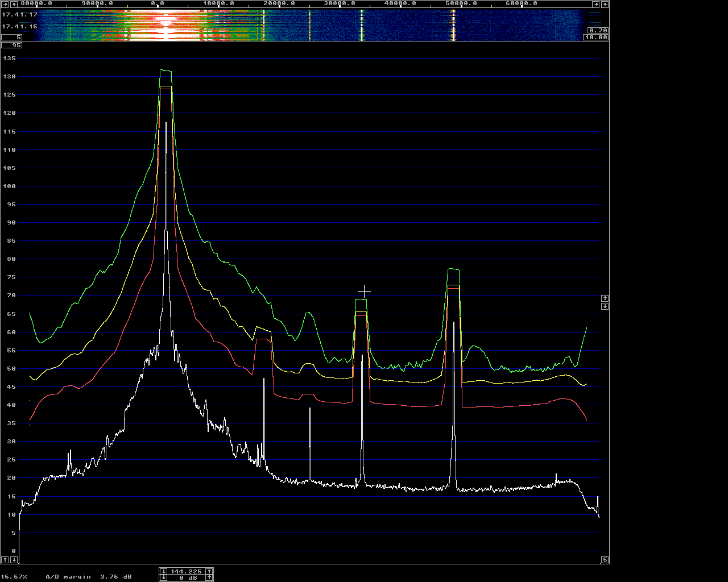Click the white crosshair cursor above the 33 kHz peak
Viewport: 728px width, 582px height.
pos(364,291)
